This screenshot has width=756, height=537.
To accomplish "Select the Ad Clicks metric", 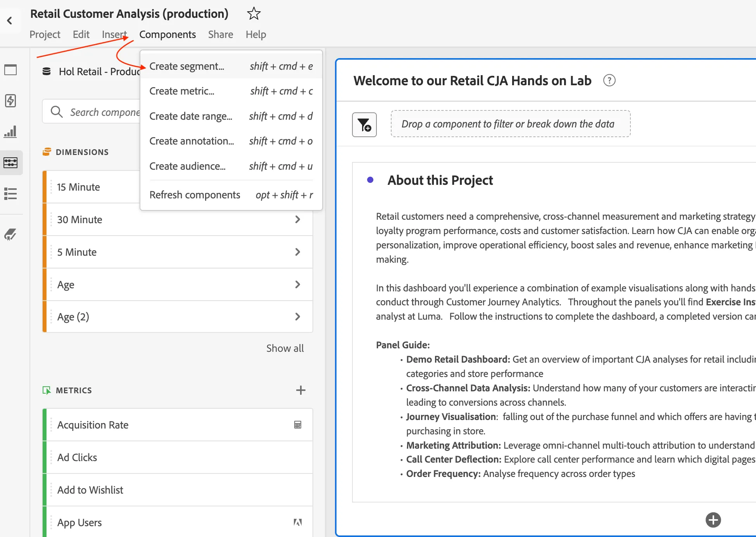I will (x=178, y=457).
